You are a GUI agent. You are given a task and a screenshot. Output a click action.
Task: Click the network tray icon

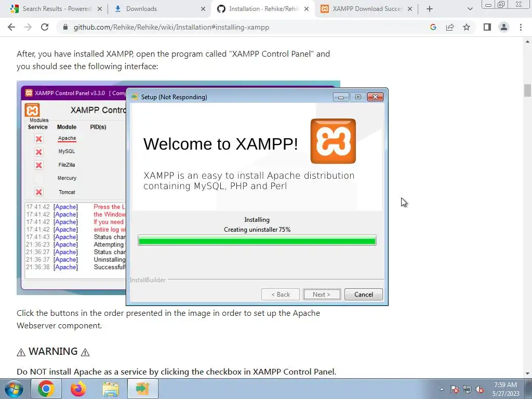tap(467, 390)
